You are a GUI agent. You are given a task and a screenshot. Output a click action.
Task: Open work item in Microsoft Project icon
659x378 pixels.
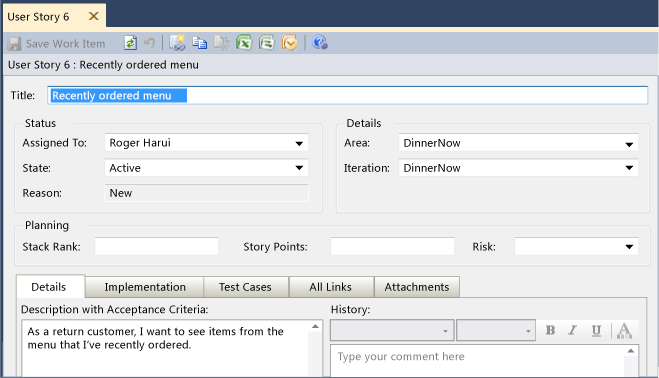pyautogui.click(x=266, y=43)
